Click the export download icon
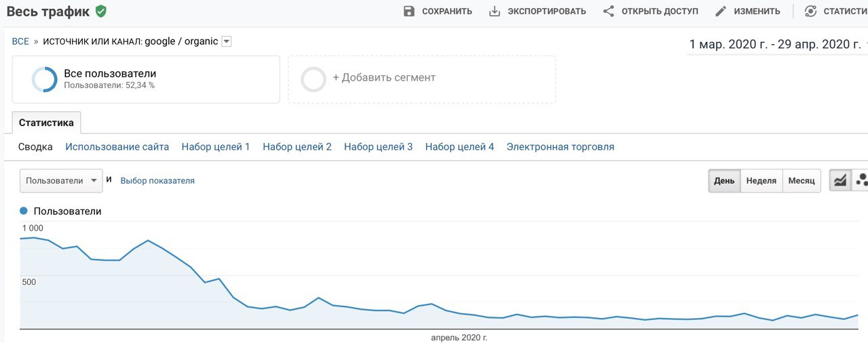 [495, 12]
